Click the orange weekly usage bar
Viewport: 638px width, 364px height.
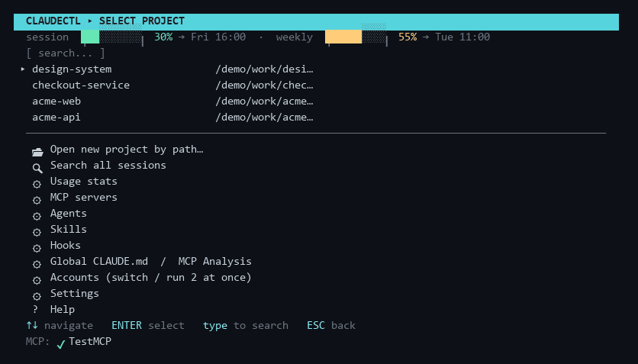[x=343, y=37]
